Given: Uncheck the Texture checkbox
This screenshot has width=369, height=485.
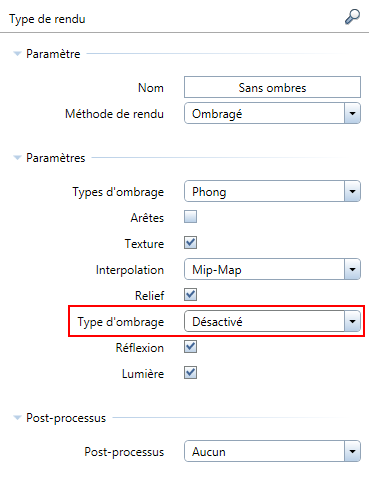Looking at the screenshot, I should coord(191,243).
